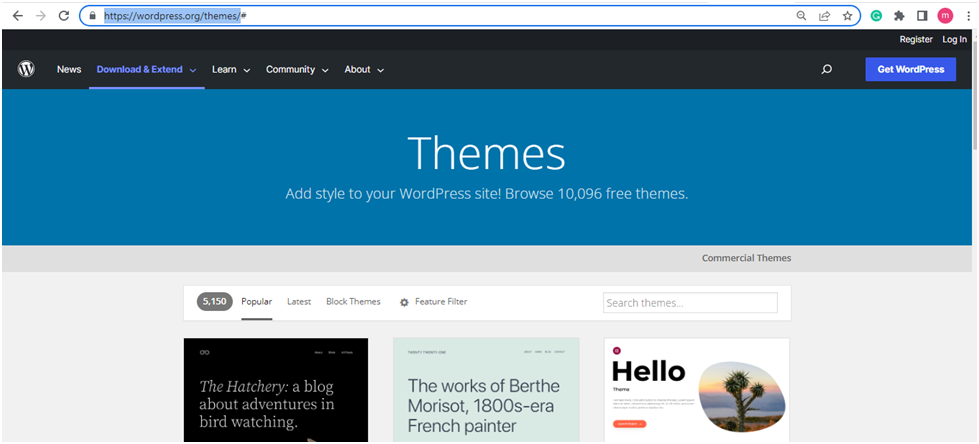Click the 5,150 theme count badge
The height and width of the screenshot is (444, 979).
coord(215,302)
